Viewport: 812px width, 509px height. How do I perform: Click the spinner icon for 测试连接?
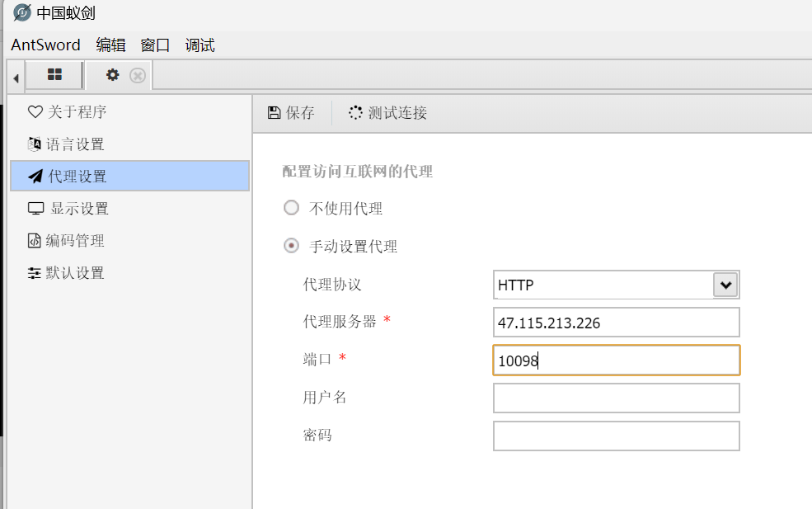tap(355, 112)
